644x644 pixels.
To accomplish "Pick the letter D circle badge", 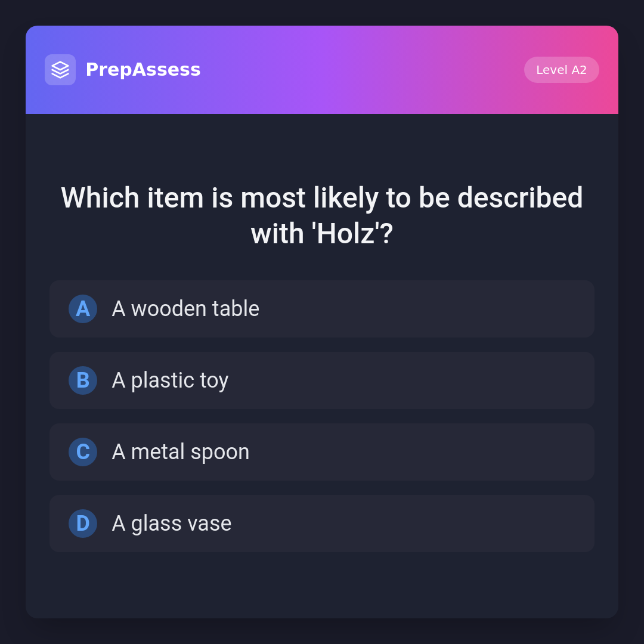I will coord(83,524).
